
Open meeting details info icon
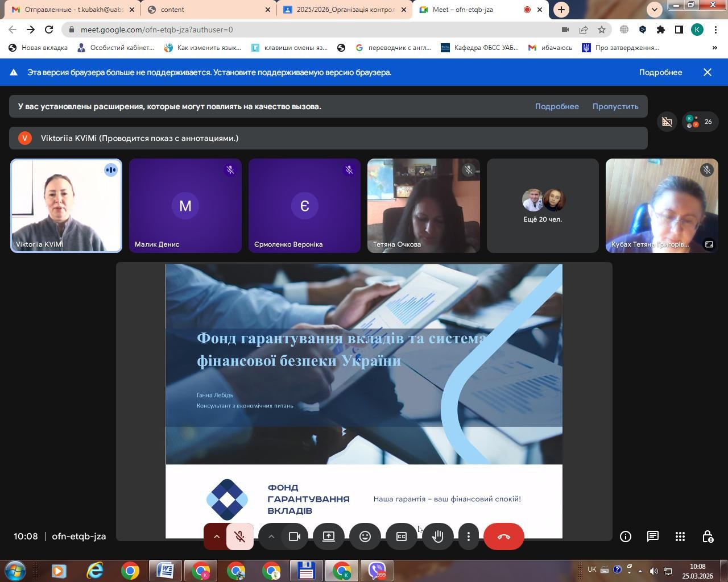(x=625, y=537)
